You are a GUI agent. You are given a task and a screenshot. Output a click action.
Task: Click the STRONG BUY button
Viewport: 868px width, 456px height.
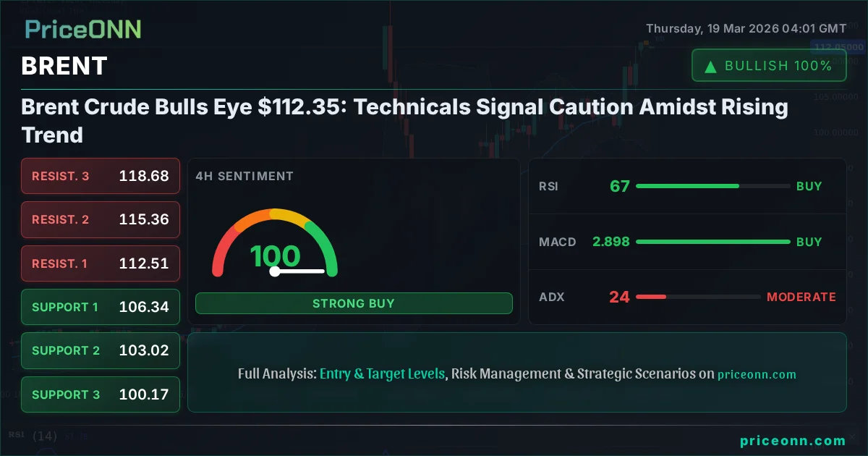point(354,303)
